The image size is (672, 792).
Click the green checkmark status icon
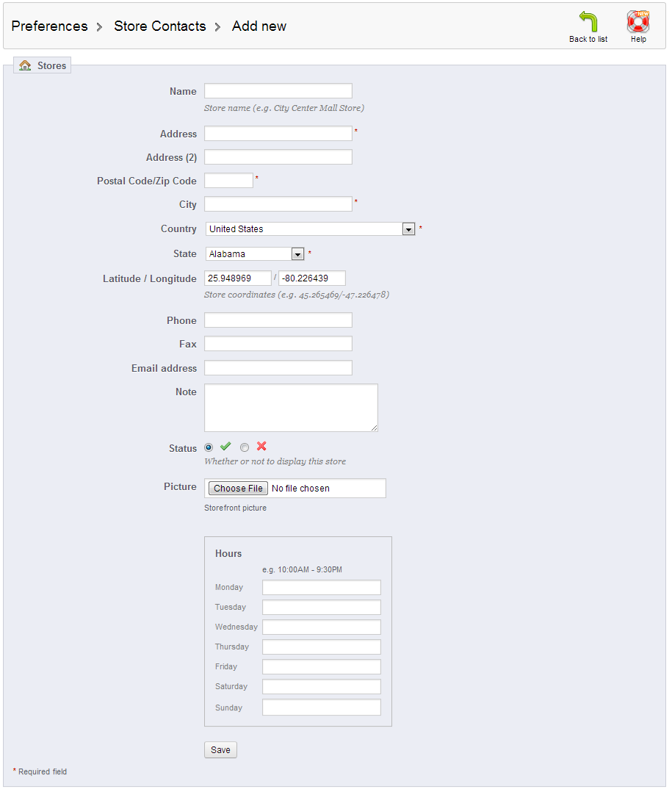(225, 447)
